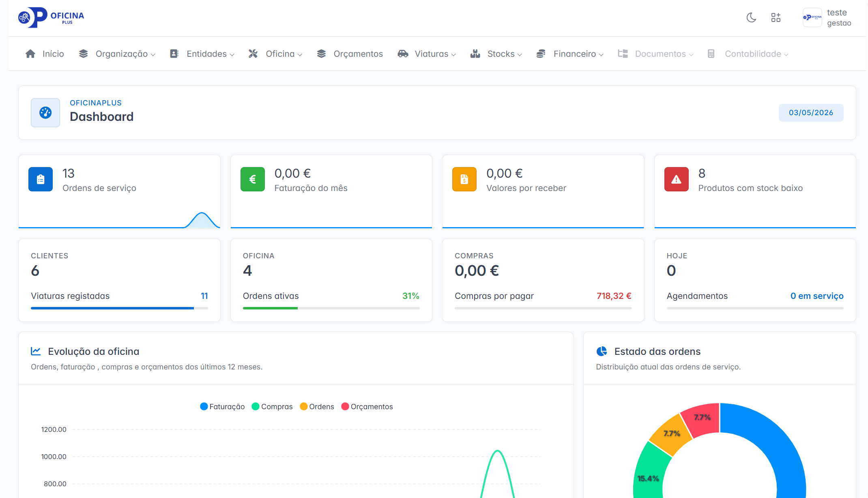Expand the Financeiro dropdown chevron
Image resolution: width=868 pixels, height=498 pixels.
click(601, 55)
